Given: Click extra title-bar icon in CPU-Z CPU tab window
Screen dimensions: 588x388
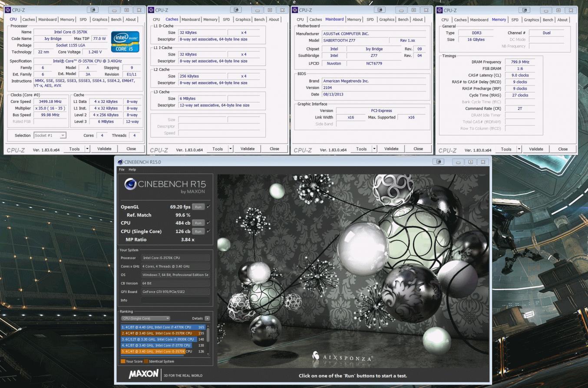Looking at the screenshot, I should pos(93,10).
